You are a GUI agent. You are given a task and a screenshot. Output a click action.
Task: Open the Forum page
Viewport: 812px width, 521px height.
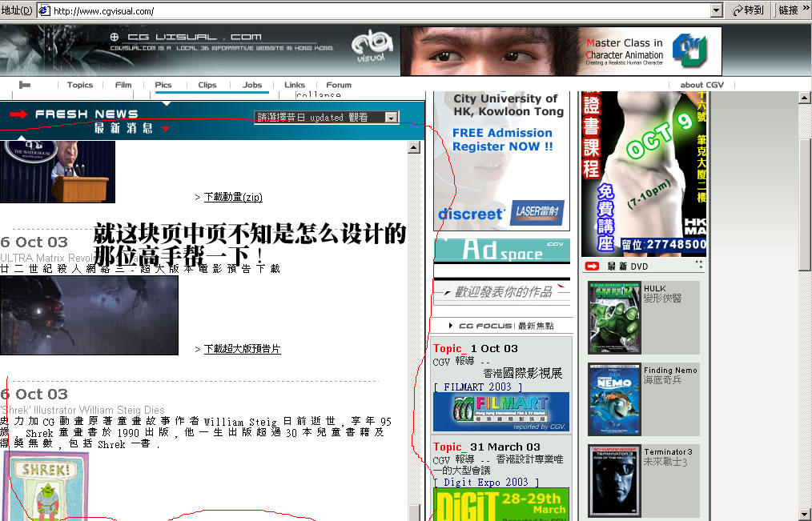coord(339,85)
